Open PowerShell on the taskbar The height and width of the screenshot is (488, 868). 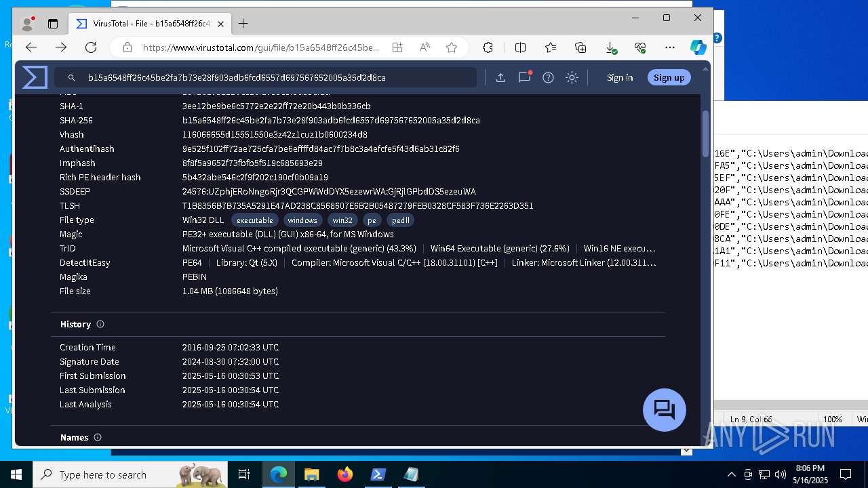point(378,474)
